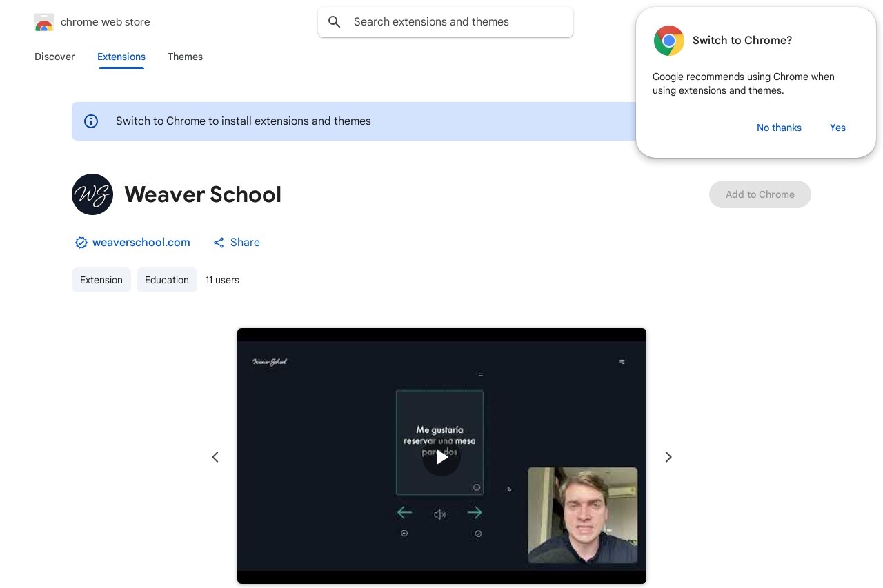Click the circled minus icon on the flashcard
The width and height of the screenshot is (883, 588).
click(x=477, y=487)
